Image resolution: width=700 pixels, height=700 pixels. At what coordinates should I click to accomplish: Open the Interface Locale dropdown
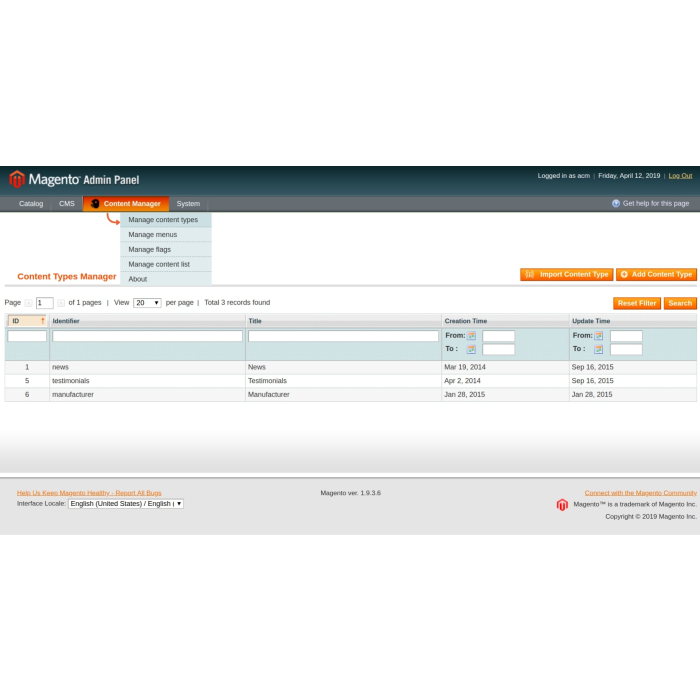click(126, 504)
